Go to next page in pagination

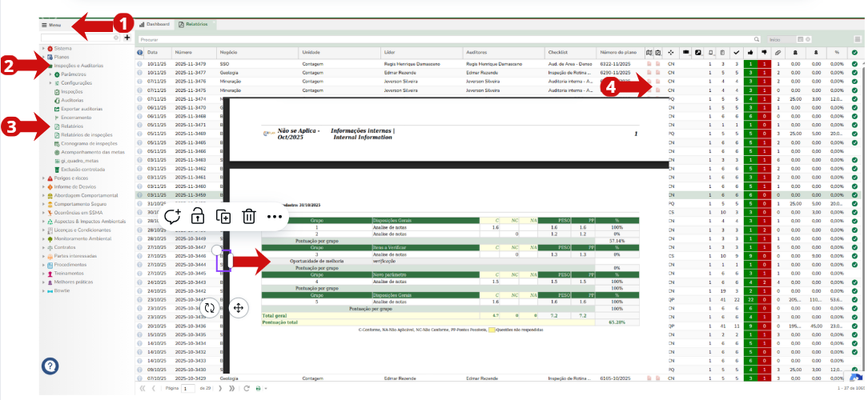(219, 388)
